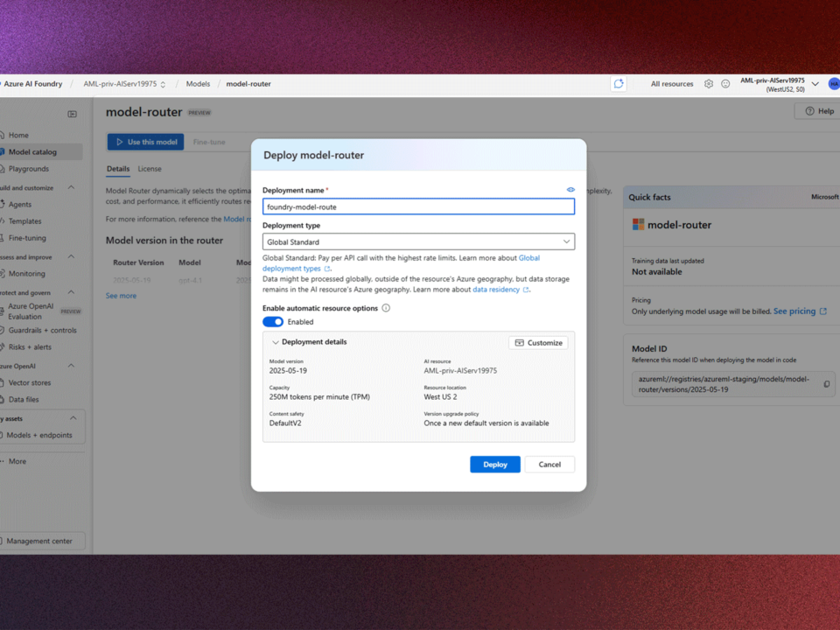Click All resources in the top bar
840x630 pixels.
tap(672, 84)
